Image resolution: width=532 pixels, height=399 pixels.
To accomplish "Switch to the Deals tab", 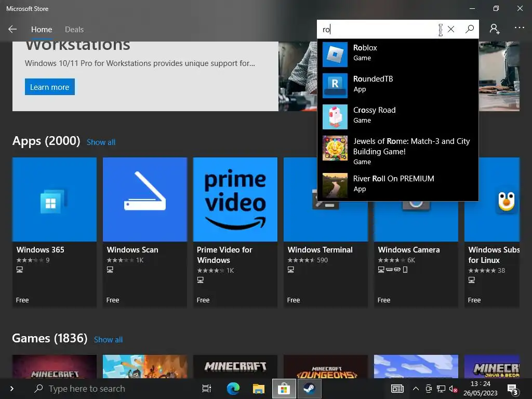I will click(74, 30).
